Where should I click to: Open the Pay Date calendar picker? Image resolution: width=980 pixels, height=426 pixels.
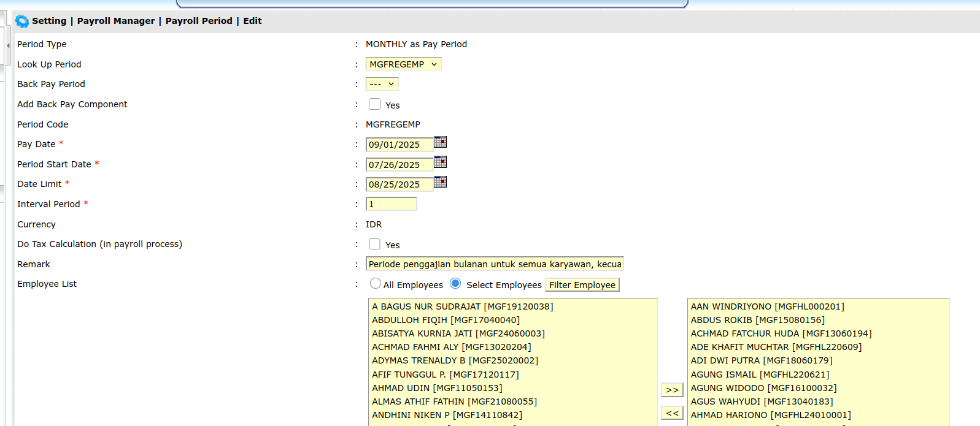pos(440,142)
